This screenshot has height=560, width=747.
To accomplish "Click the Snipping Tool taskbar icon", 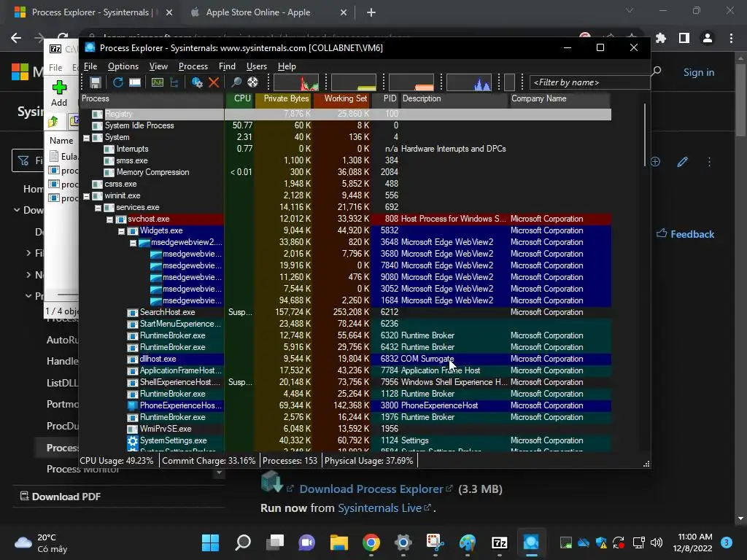I will (435, 542).
